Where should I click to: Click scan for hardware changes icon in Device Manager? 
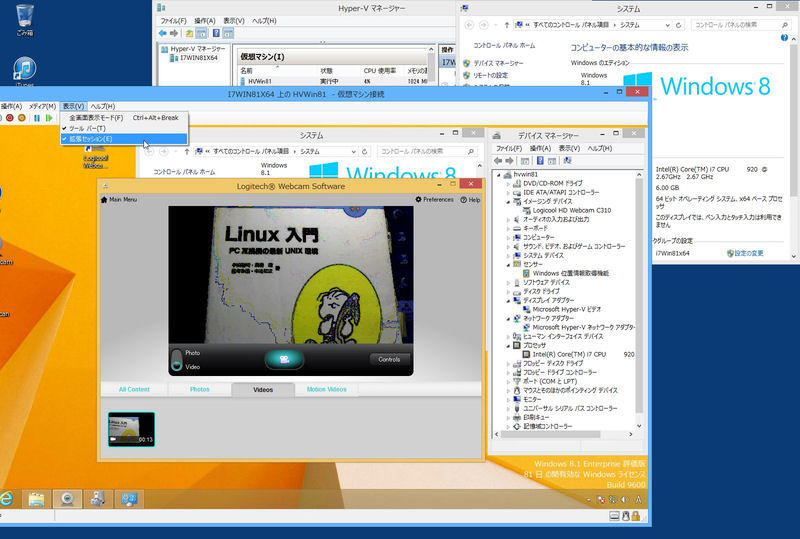[566, 161]
